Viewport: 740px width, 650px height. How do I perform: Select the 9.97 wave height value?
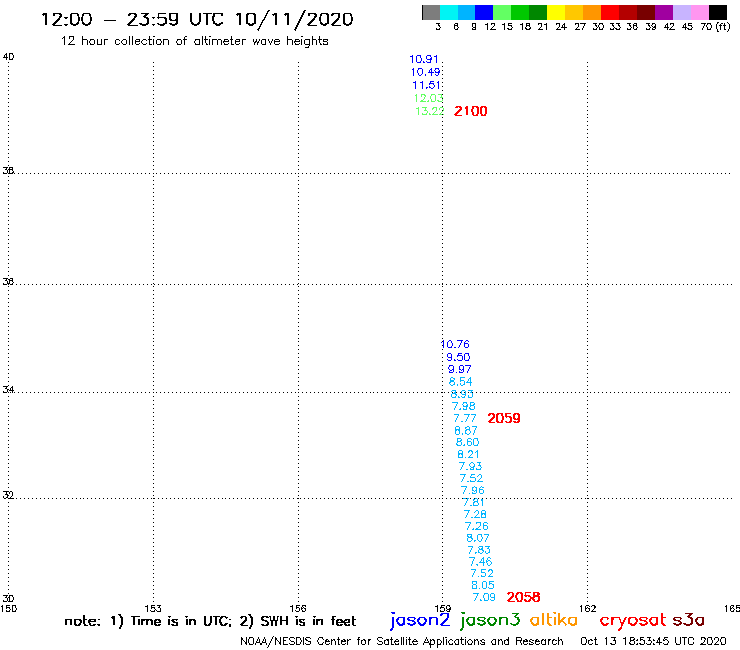coord(460,369)
